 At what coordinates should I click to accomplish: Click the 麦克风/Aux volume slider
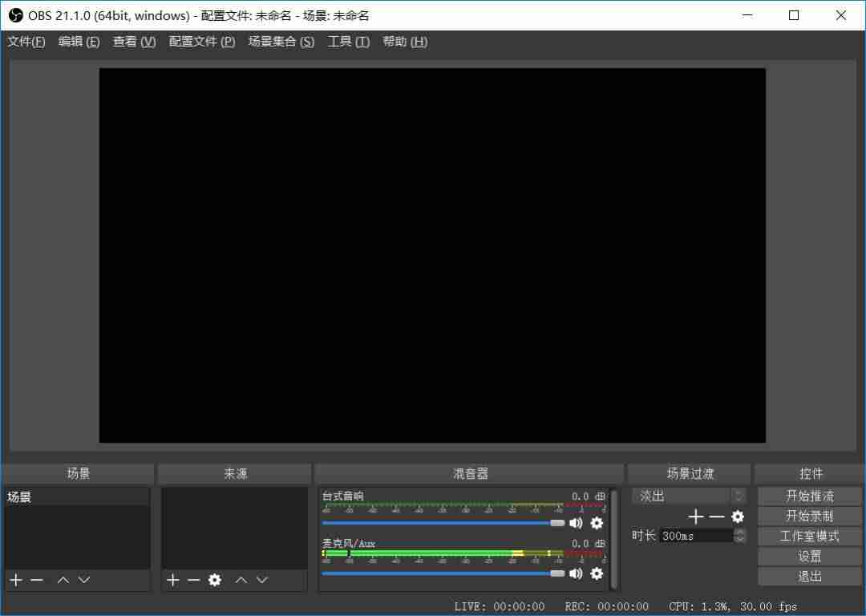pyautogui.click(x=443, y=573)
